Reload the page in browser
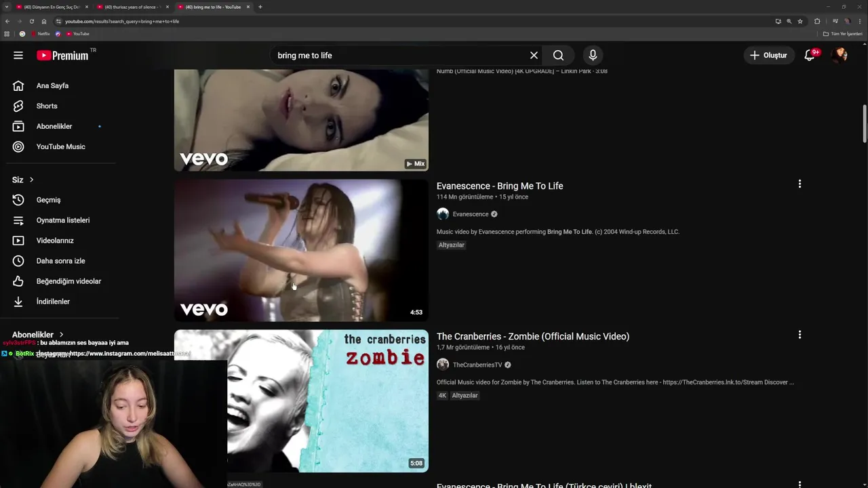 (31, 21)
